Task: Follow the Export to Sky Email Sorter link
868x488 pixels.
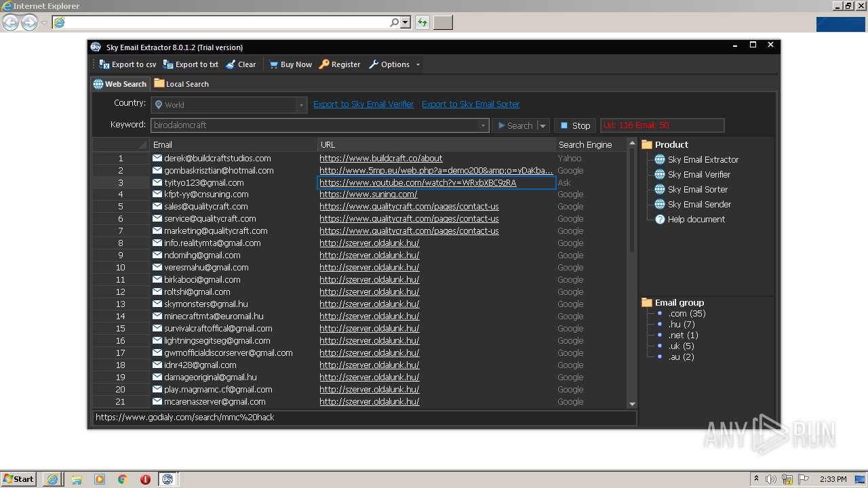Action: point(471,104)
